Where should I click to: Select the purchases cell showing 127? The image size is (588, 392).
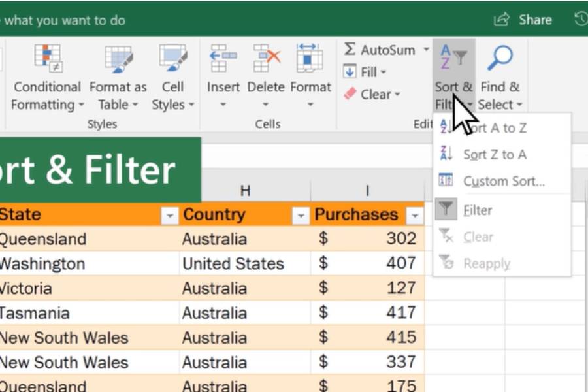[368, 288]
